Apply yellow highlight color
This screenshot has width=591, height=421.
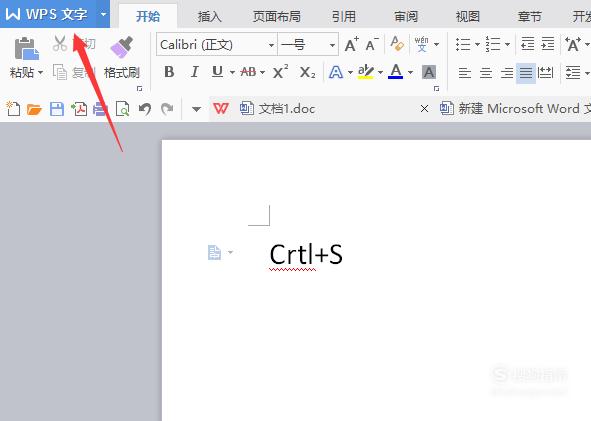click(365, 72)
